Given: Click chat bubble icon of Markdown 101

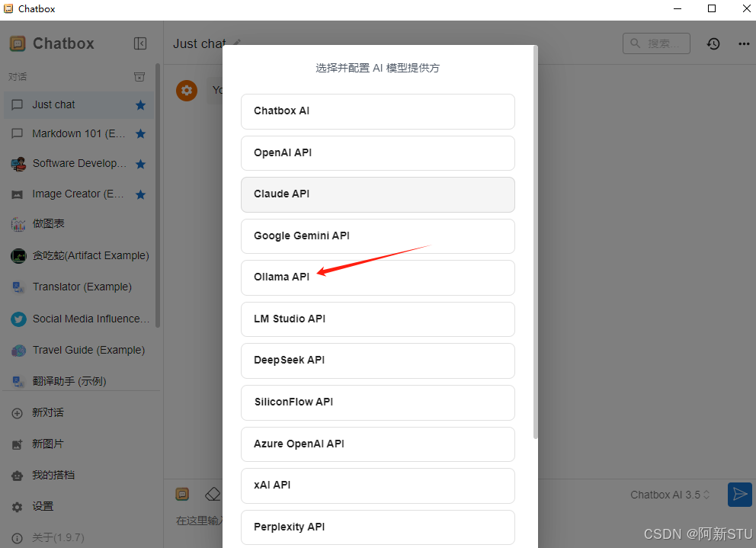Looking at the screenshot, I should [x=18, y=133].
